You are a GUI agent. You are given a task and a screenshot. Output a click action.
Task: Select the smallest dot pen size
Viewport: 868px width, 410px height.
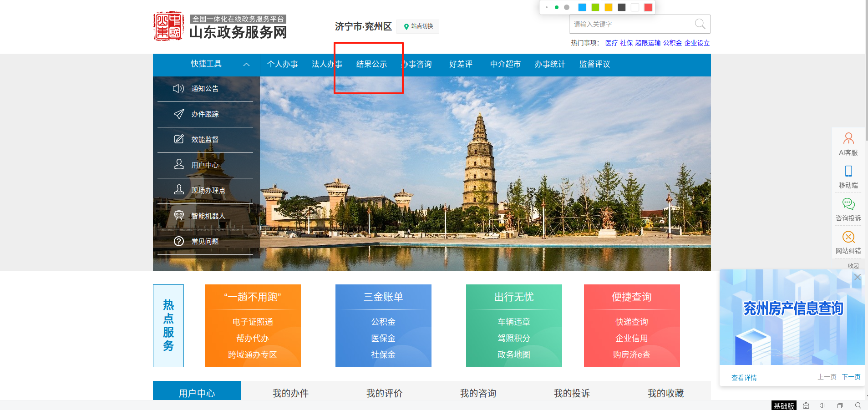(x=547, y=7)
